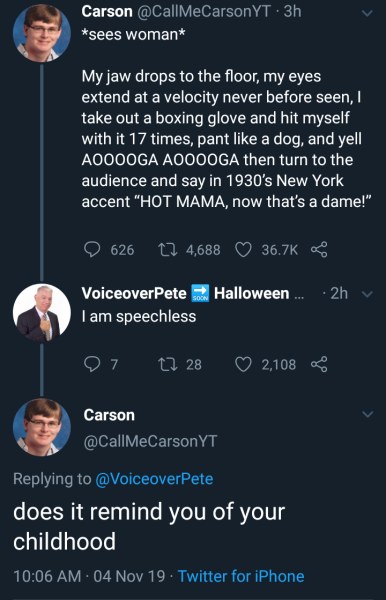Open @CallMeCarsonYT handle under the reply
386x600 pixels.
pyautogui.click(x=150, y=441)
